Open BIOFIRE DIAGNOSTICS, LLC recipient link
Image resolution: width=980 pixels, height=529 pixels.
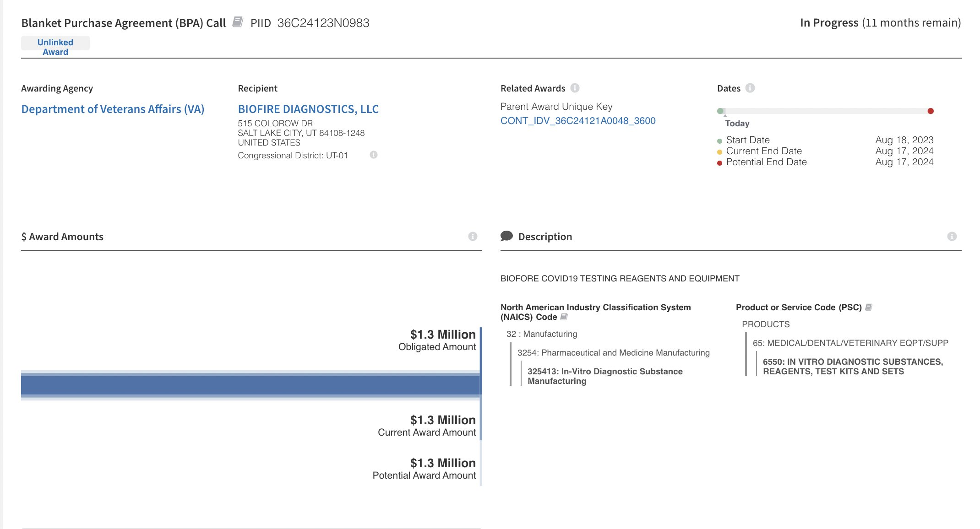(308, 109)
